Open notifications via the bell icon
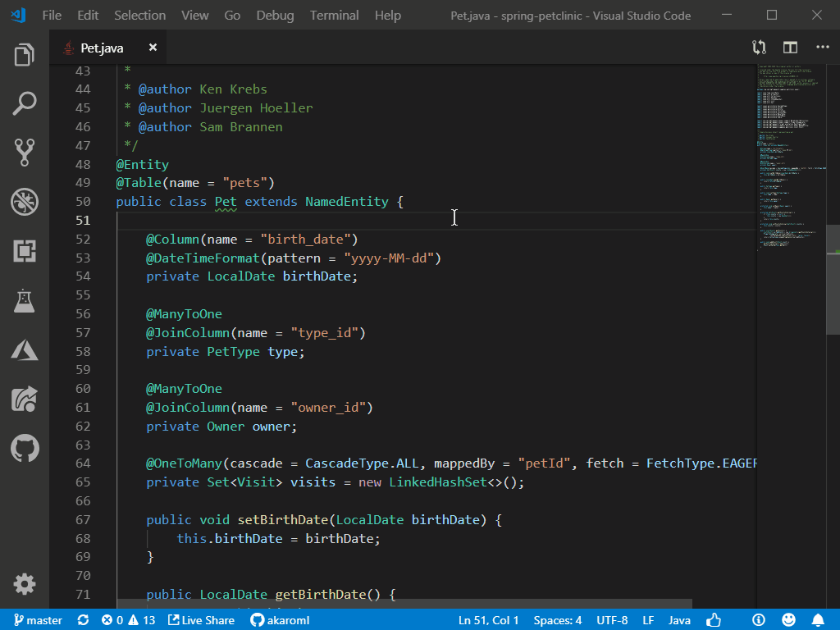The height and width of the screenshot is (630, 840). click(x=817, y=620)
